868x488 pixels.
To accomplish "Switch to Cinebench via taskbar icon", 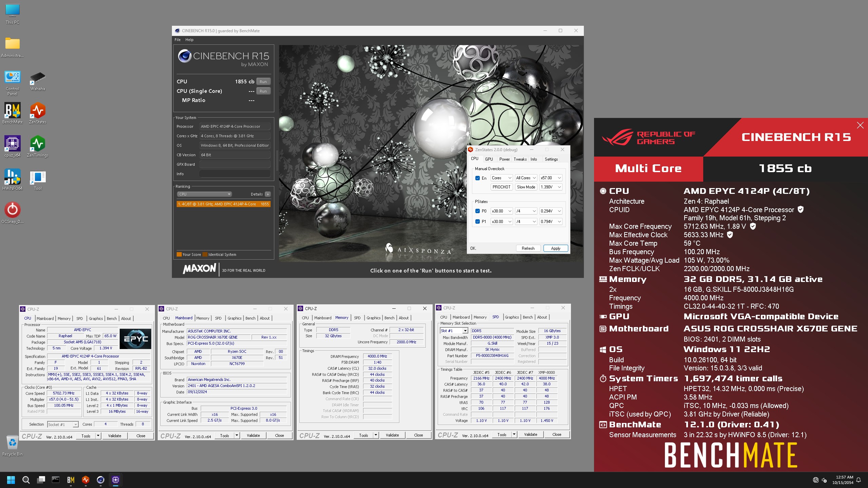I will [x=100, y=480].
